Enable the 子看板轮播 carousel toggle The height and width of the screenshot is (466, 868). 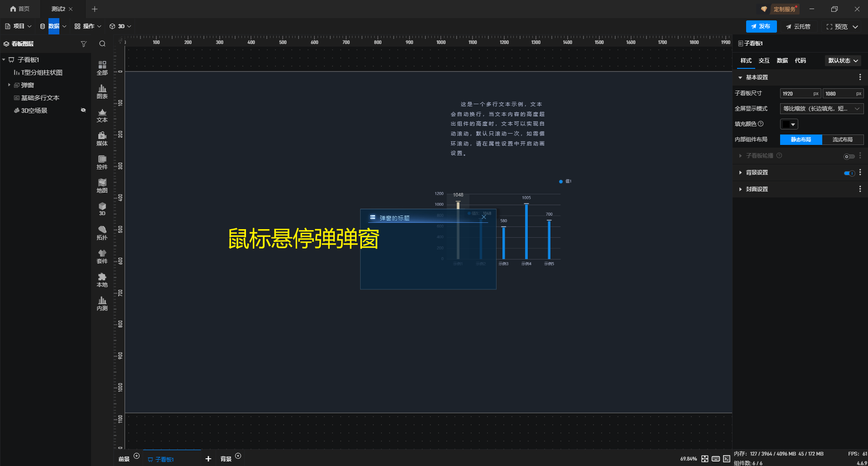(x=849, y=156)
